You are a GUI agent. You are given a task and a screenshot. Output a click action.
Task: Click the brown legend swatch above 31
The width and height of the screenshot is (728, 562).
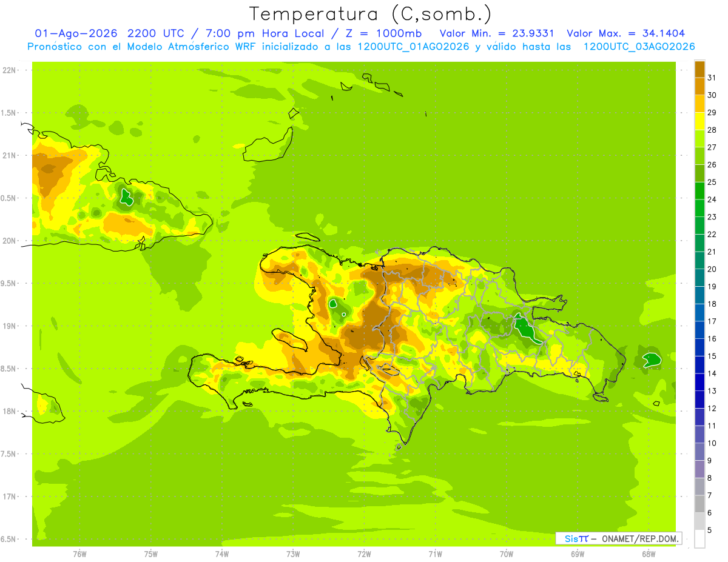pyautogui.click(x=699, y=69)
